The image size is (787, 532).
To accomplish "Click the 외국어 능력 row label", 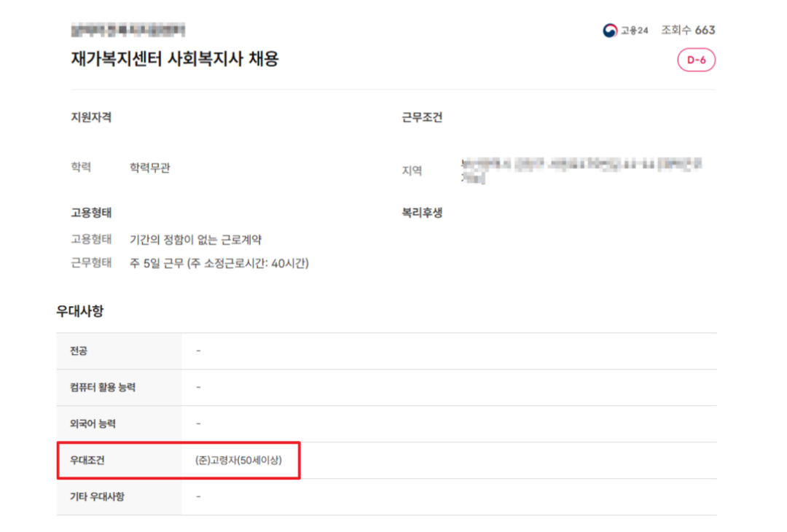I will click(88, 424).
